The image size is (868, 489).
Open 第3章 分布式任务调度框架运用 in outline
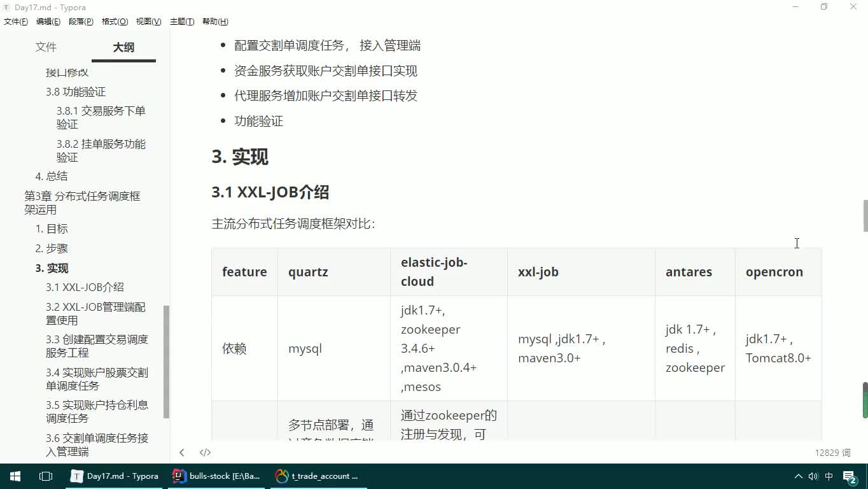tap(82, 202)
